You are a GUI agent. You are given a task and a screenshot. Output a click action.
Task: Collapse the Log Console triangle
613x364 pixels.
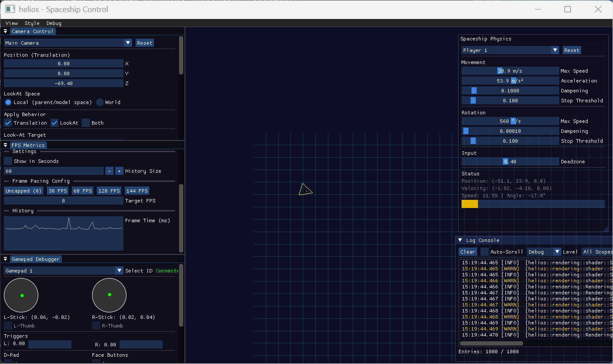click(x=460, y=240)
